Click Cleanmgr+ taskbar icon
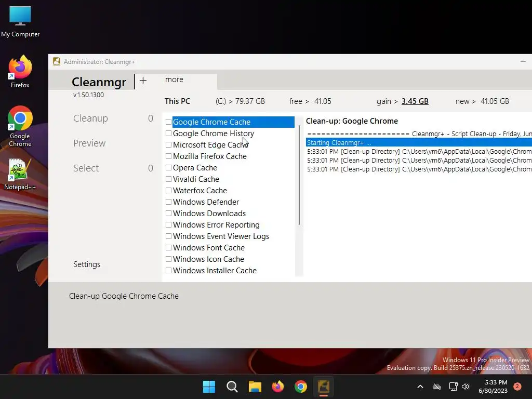532x399 pixels. 324,387
